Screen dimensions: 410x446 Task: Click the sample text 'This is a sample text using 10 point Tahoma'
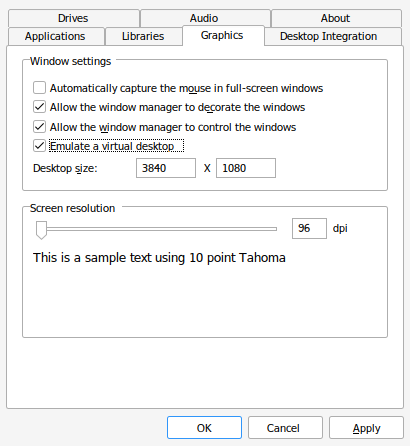click(x=159, y=258)
